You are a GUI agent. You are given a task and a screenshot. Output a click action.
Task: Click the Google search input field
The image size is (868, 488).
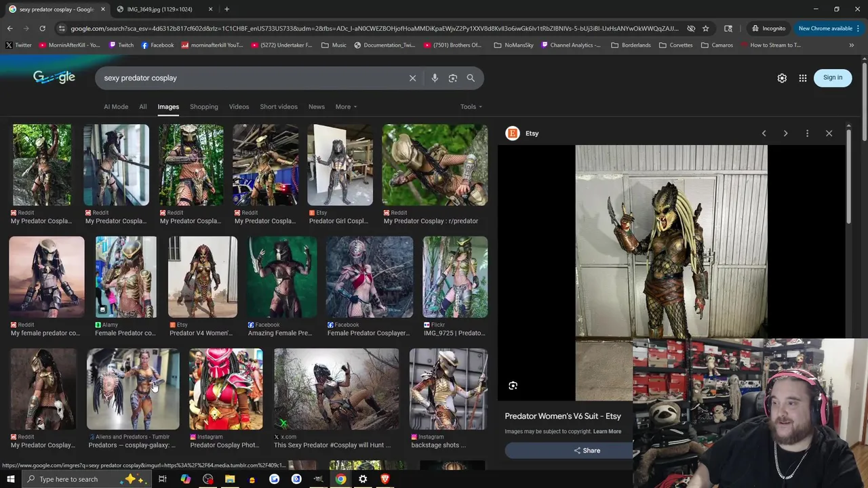click(x=252, y=78)
